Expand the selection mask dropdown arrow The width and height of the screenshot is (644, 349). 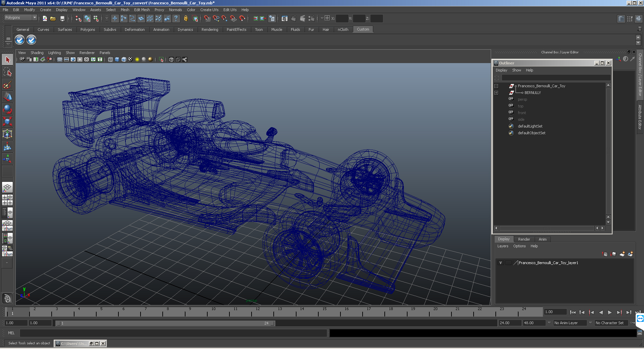pyautogui.click(x=107, y=18)
